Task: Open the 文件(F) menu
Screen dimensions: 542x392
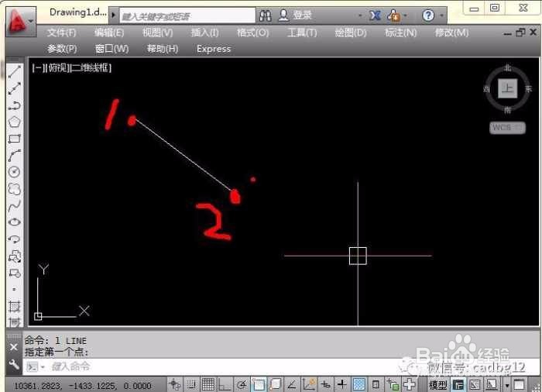Action: tap(61, 33)
